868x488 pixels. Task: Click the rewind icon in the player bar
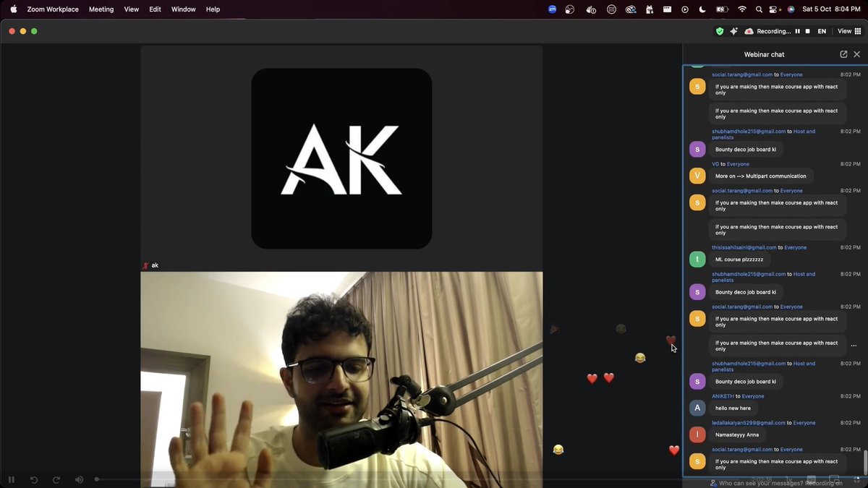[34, 479]
